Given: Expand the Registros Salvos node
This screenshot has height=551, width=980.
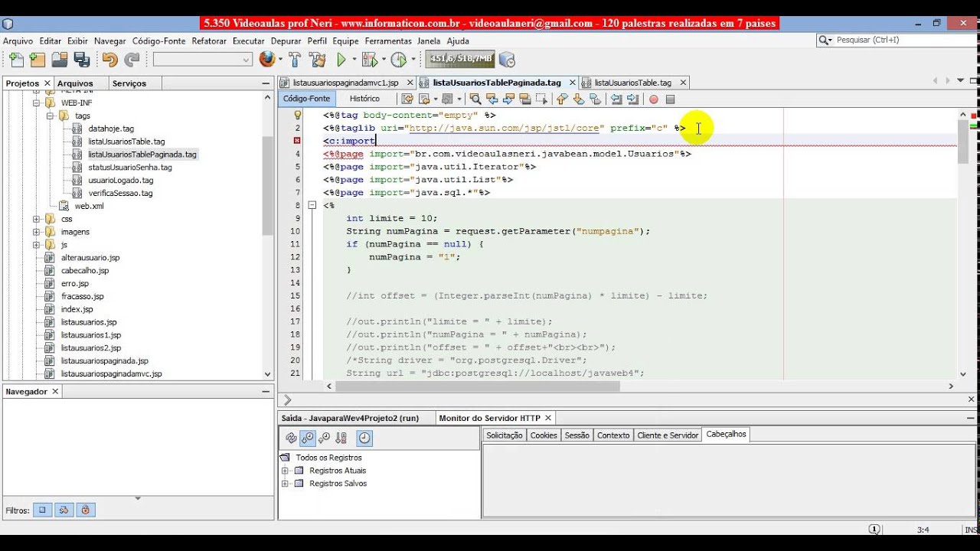Looking at the screenshot, I should pyautogui.click(x=286, y=484).
